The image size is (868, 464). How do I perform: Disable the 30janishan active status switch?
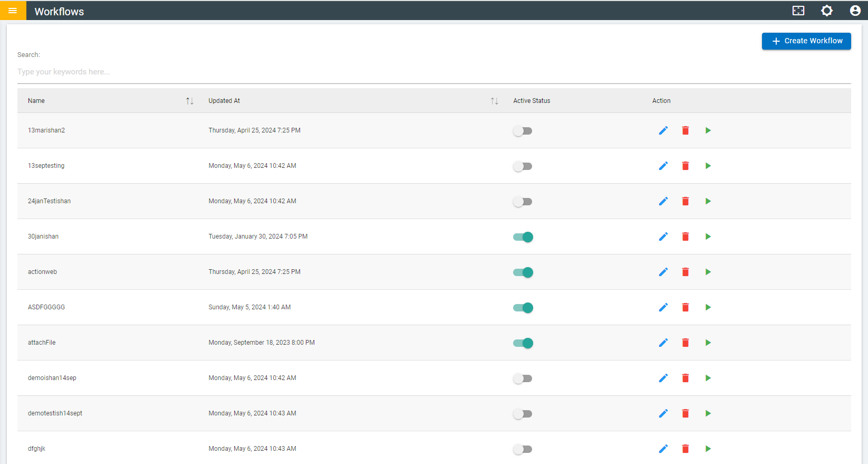[x=523, y=237]
